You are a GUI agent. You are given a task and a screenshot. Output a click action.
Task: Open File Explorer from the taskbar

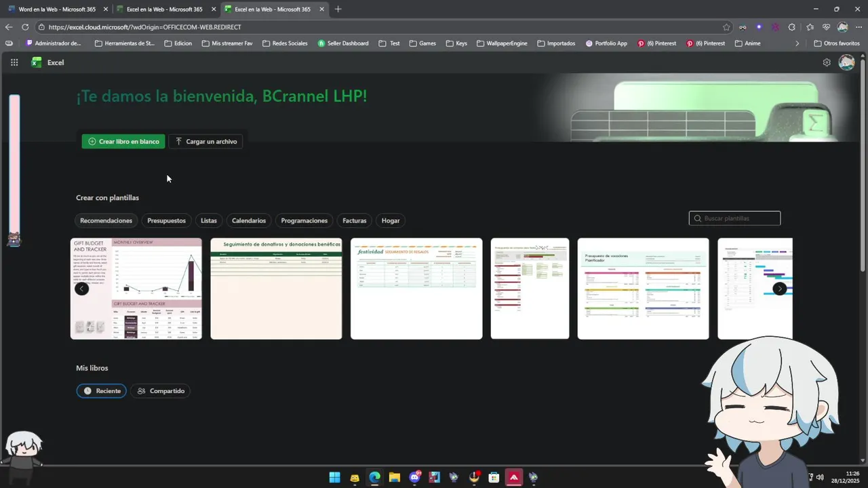click(x=395, y=477)
